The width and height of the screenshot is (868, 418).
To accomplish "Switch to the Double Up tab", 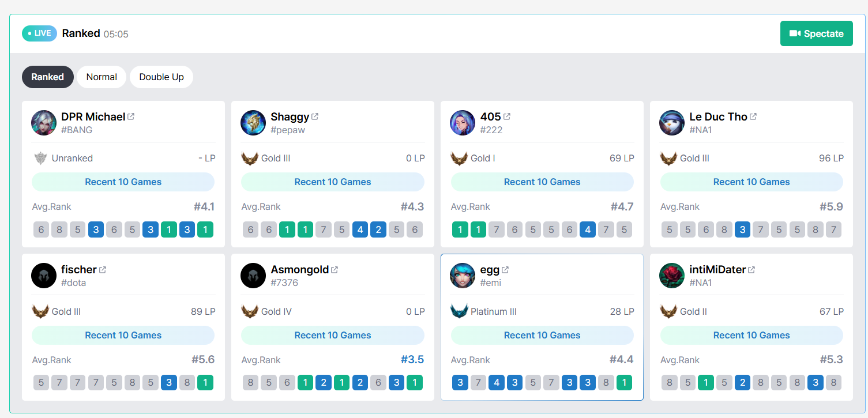I will (x=161, y=77).
